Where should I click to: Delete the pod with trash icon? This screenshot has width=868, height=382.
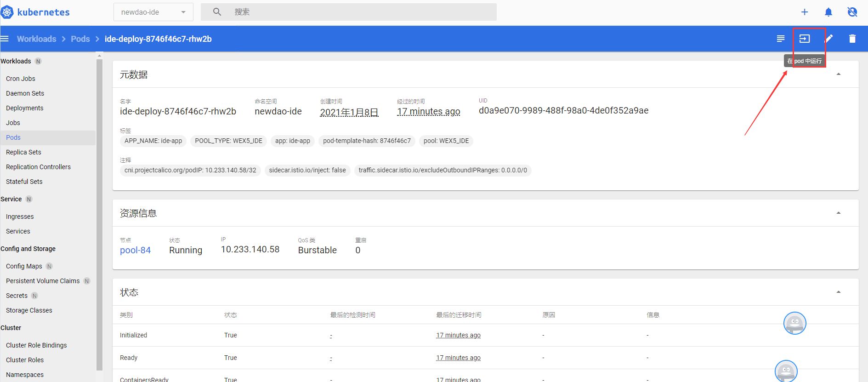pyautogui.click(x=852, y=39)
